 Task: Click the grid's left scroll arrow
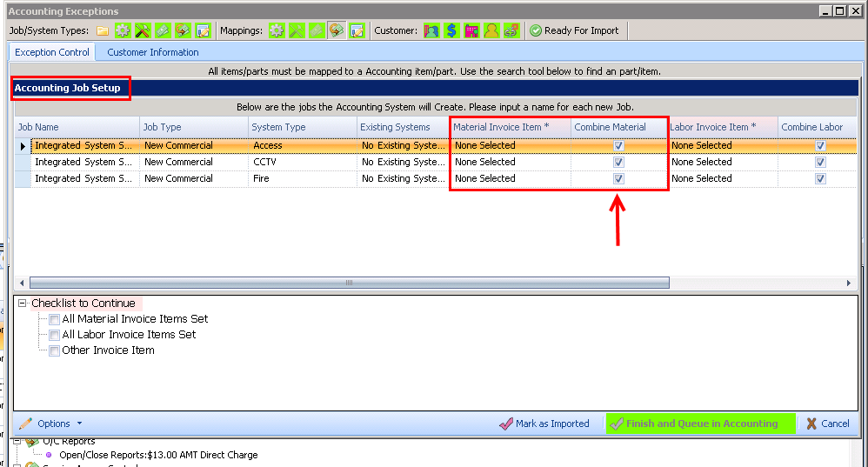[22, 283]
